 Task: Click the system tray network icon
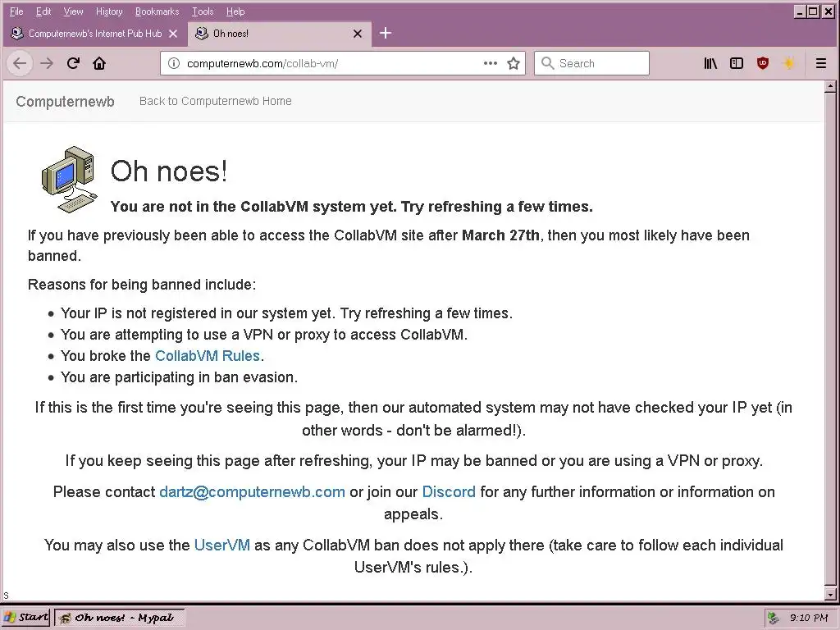point(773,618)
